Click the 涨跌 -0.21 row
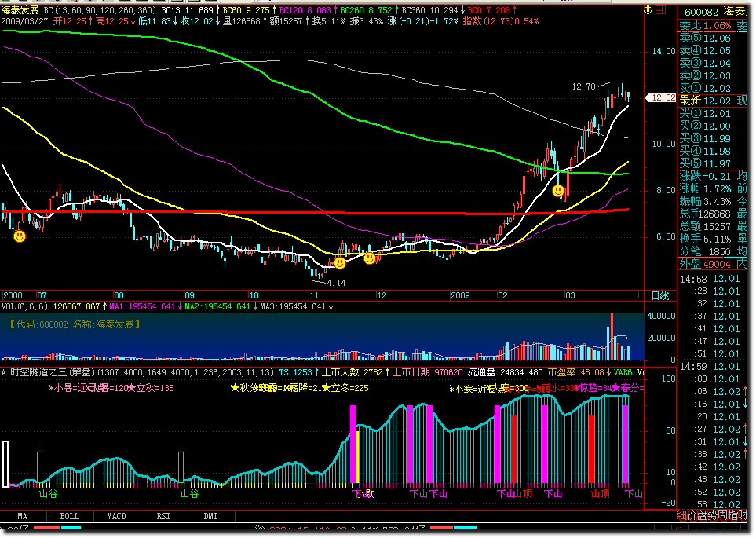756x538 pixels. point(713,176)
